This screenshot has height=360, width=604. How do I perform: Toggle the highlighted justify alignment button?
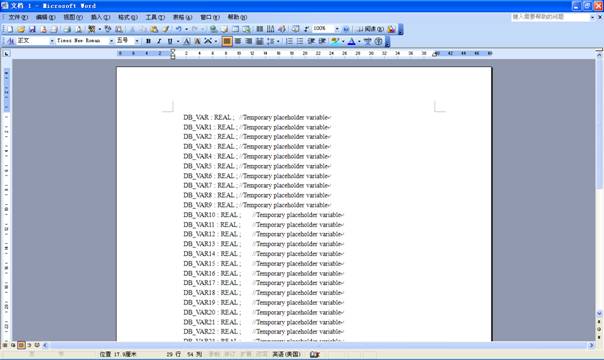227,41
